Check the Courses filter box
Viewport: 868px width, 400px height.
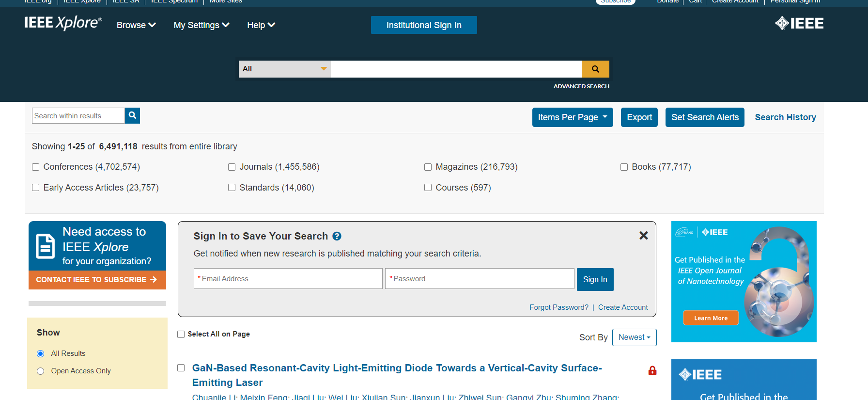[x=428, y=188]
